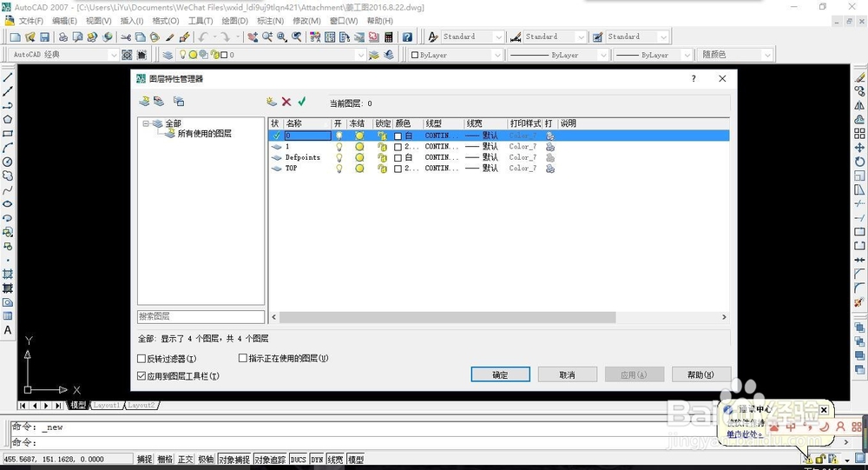Open the first ByLayer linetype dropdown
Screen dimensions: 868x470
coord(603,55)
